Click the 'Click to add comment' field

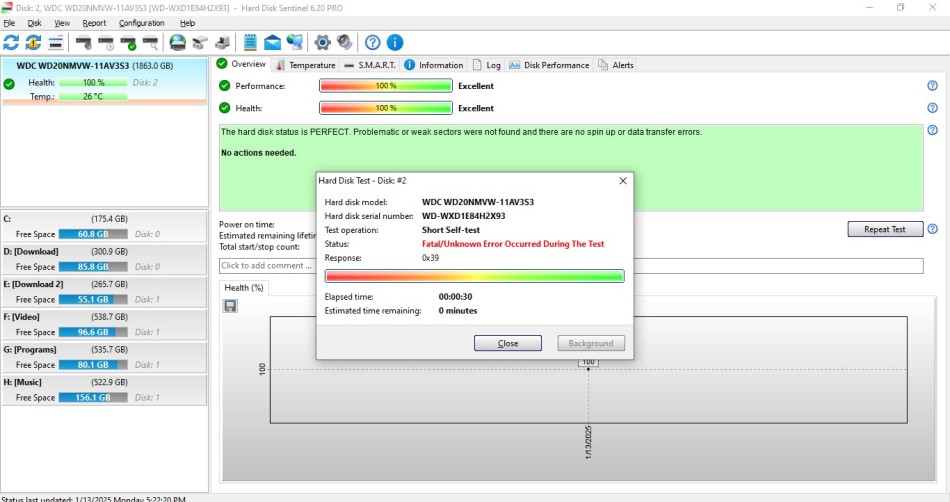pos(571,266)
